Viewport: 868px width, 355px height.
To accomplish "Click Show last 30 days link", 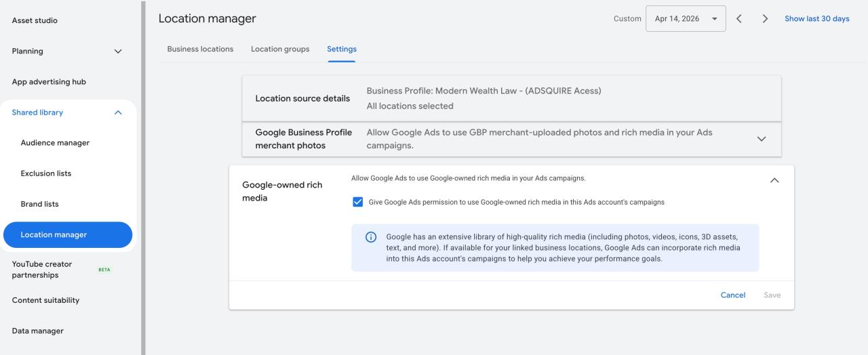I will pos(816,19).
